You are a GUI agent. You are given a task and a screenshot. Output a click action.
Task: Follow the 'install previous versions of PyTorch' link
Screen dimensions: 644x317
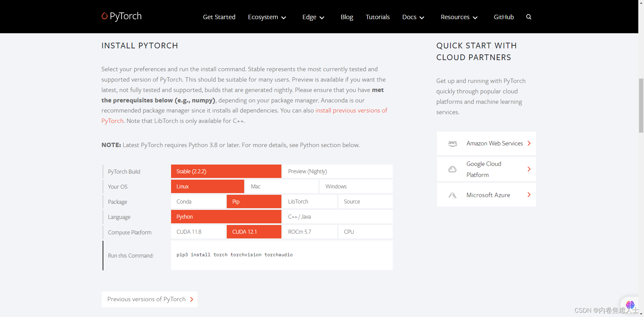(351, 110)
